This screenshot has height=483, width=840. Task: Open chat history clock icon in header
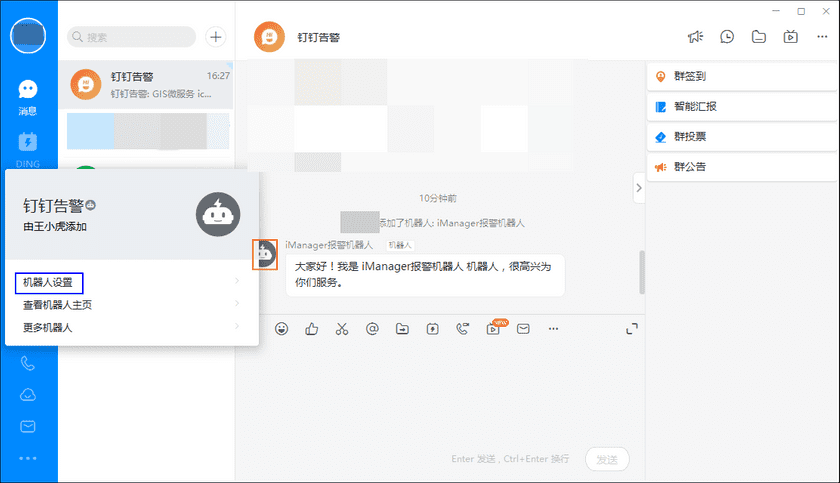(727, 37)
